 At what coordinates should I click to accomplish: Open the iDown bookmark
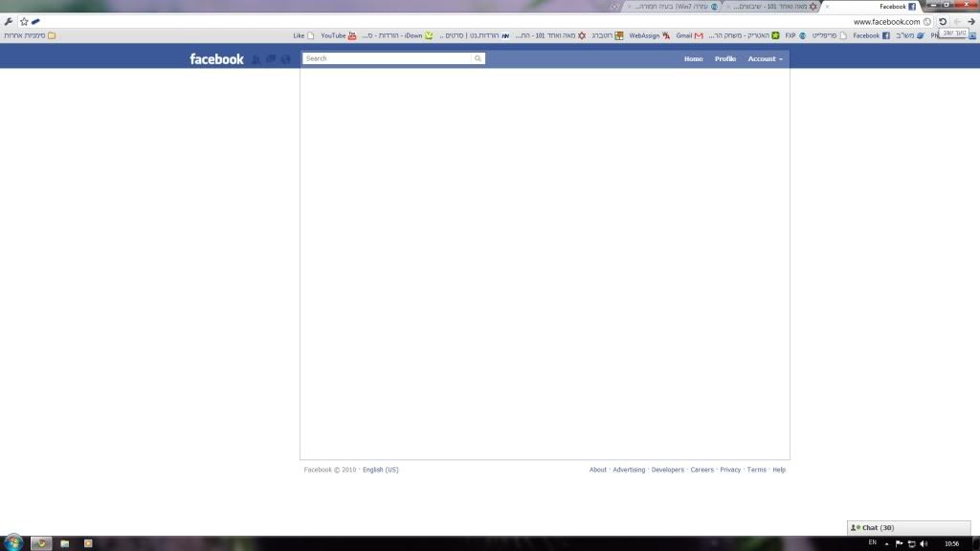[397, 35]
